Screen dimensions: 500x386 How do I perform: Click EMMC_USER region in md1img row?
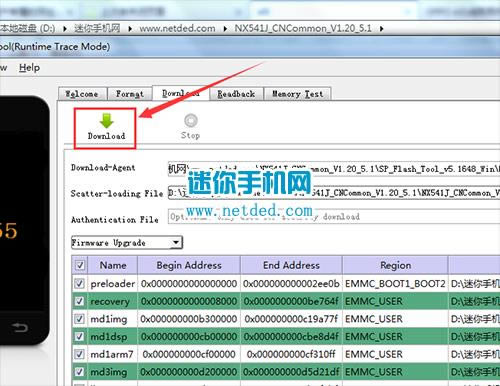point(395,319)
